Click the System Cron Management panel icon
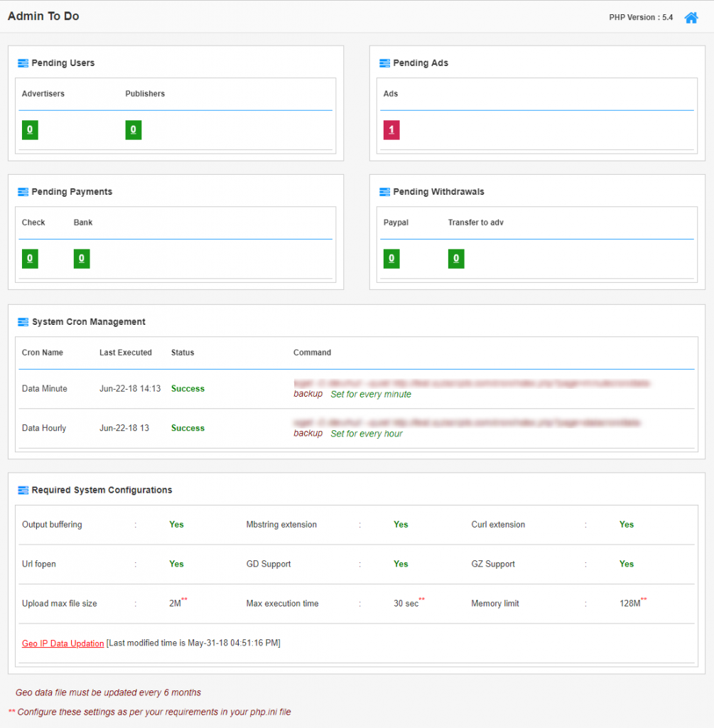 [x=23, y=321]
